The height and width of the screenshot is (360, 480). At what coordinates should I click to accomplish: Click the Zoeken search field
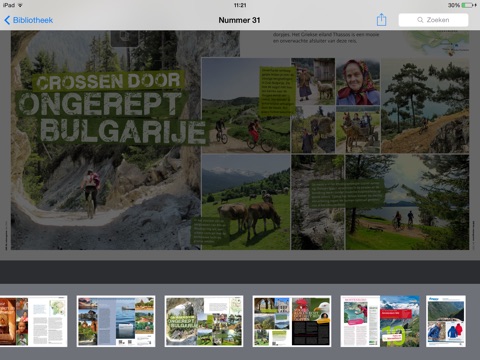coord(433,20)
